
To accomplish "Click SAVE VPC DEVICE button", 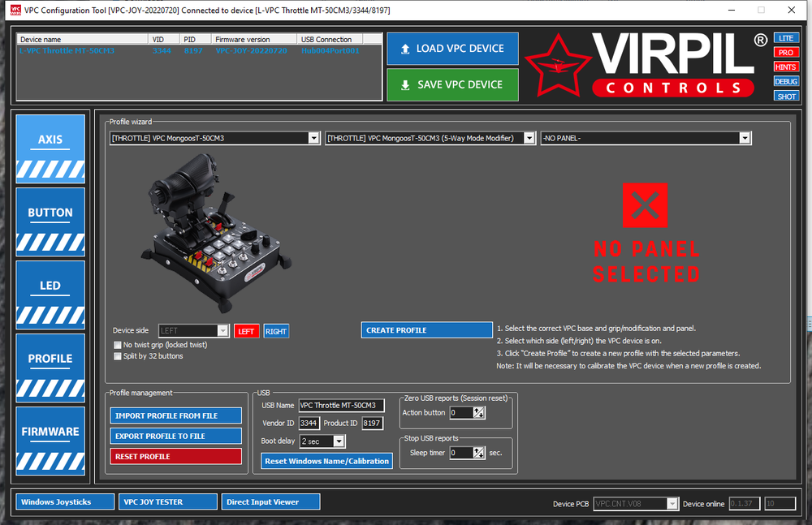I will tap(452, 84).
